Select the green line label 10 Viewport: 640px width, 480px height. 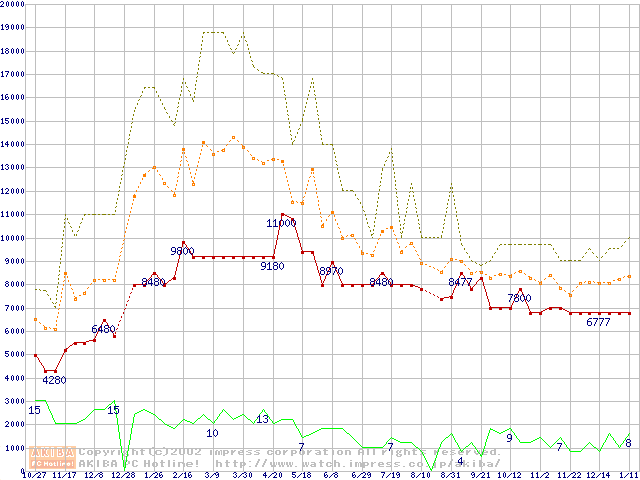pos(212,433)
